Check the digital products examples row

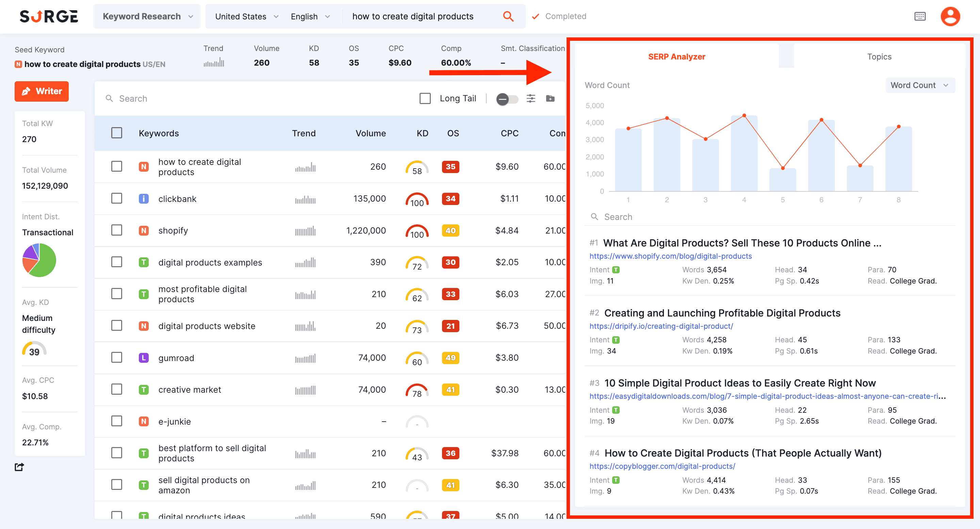[116, 262]
